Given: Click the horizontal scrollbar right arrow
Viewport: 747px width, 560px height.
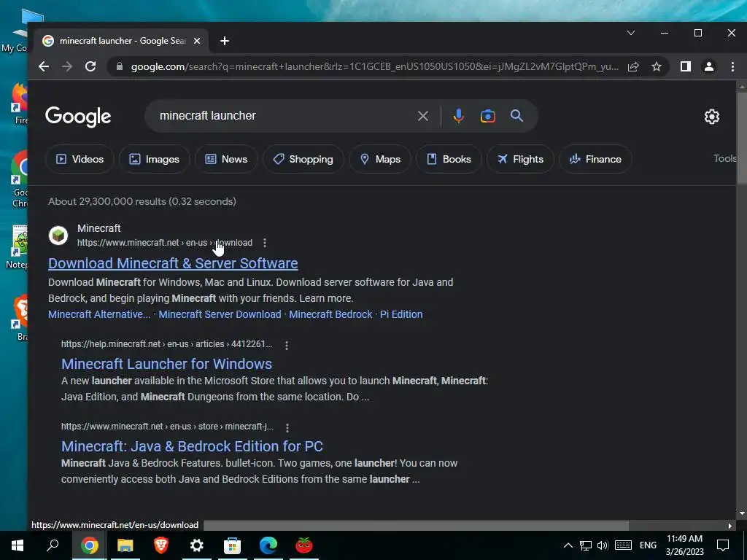Looking at the screenshot, I should pyautogui.click(x=729, y=526).
